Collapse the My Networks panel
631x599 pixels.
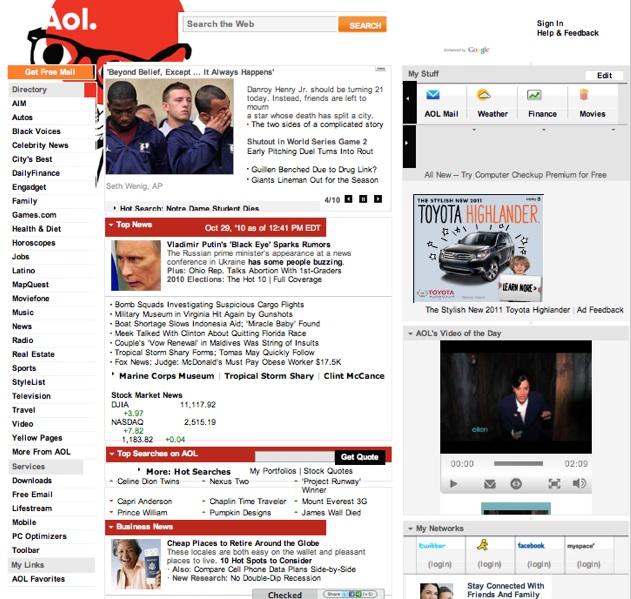pos(410,528)
